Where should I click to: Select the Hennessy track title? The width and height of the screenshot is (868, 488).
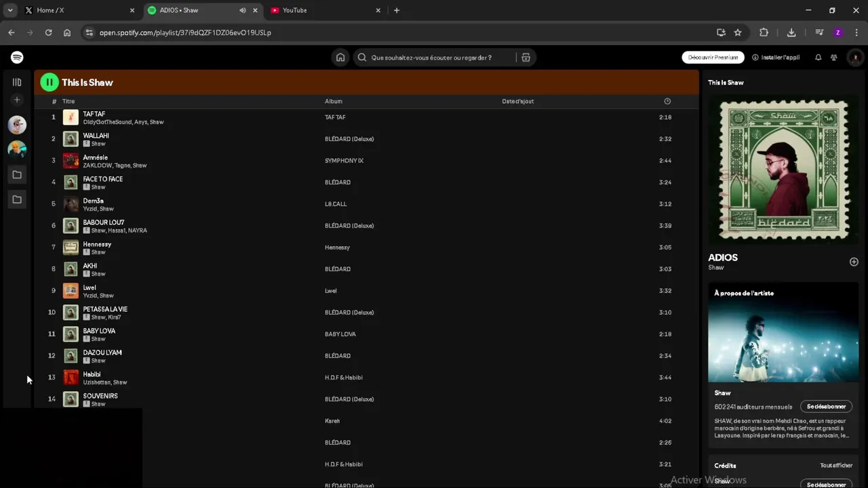(x=97, y=244)
